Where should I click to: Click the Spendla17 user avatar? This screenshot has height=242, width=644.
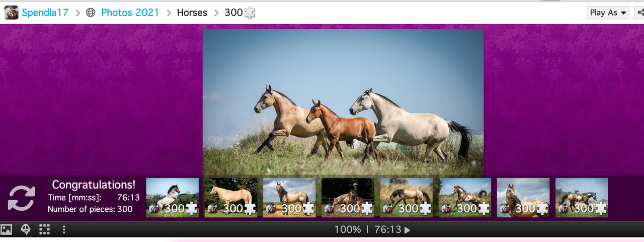11,13
